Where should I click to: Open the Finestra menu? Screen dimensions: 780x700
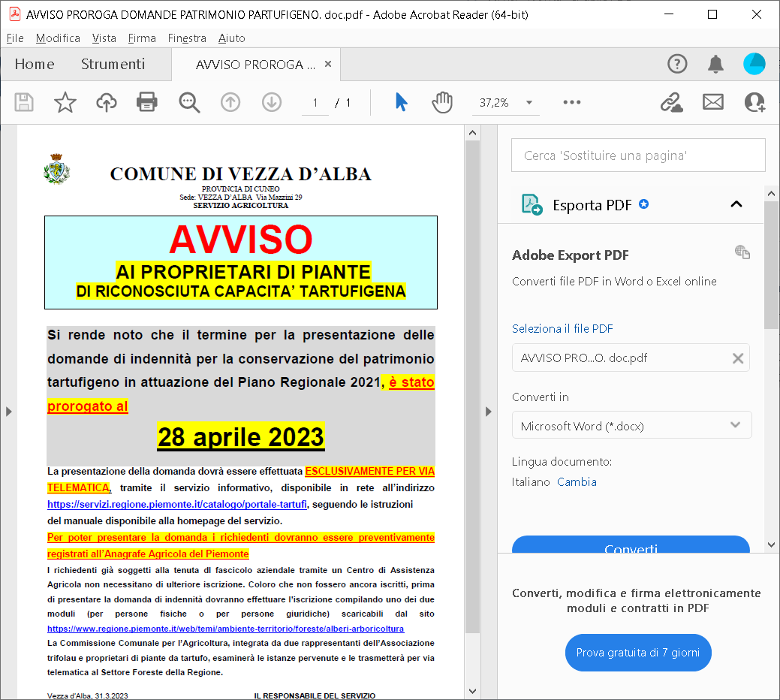[187, 38]
